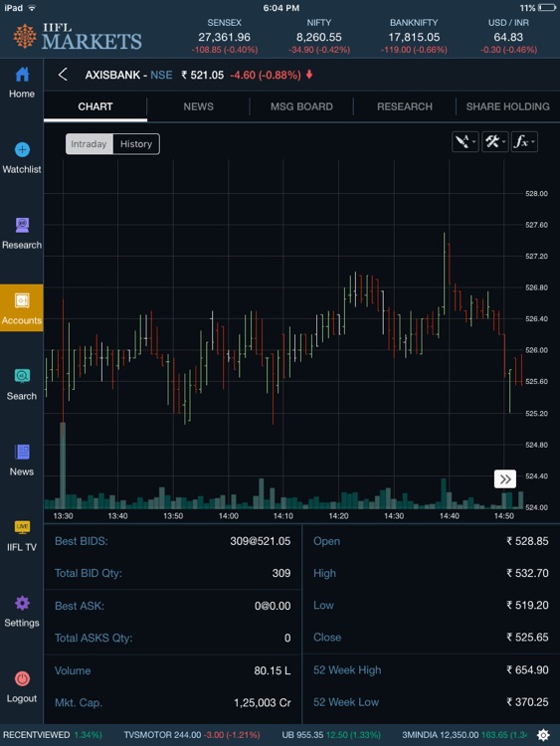The height and width of the screenshot is (746, 560).
Task: Click the RECENTVIEWED ticker label
Action: (x=36, y=735)
